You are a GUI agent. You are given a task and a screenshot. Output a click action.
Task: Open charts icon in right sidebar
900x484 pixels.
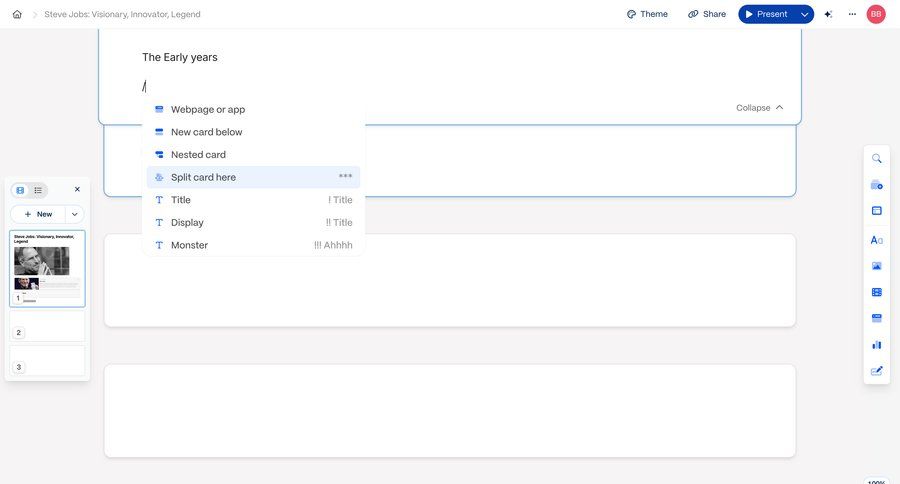pos(876,344)
